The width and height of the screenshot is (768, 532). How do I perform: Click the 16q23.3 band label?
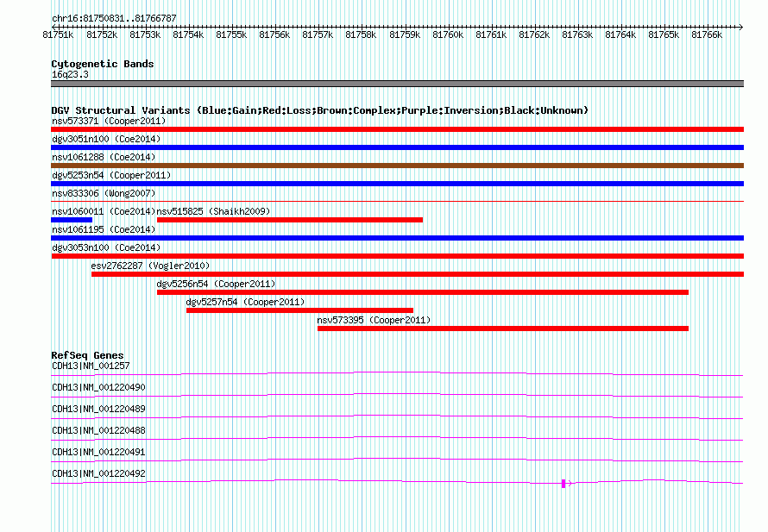(x=70, y=74)
